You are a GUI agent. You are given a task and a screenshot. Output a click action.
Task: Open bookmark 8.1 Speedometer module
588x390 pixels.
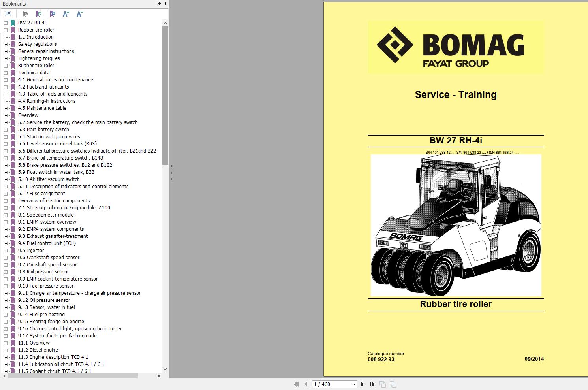pyautogui.click(x=46, y=215)
